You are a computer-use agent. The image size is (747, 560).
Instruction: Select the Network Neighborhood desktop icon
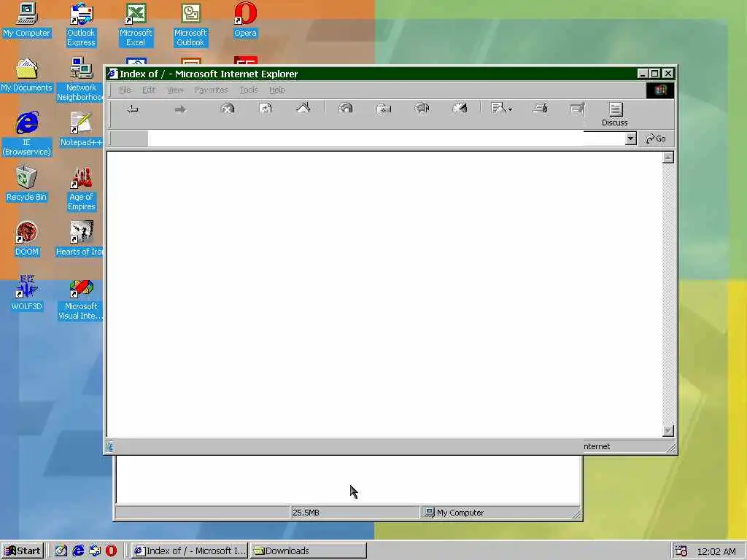point(81,79)
